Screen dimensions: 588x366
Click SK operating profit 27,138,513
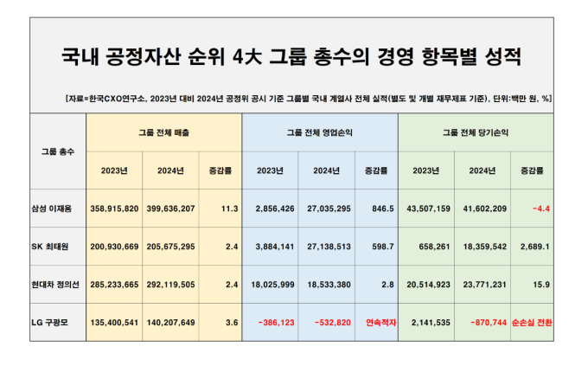click(329, 247)
